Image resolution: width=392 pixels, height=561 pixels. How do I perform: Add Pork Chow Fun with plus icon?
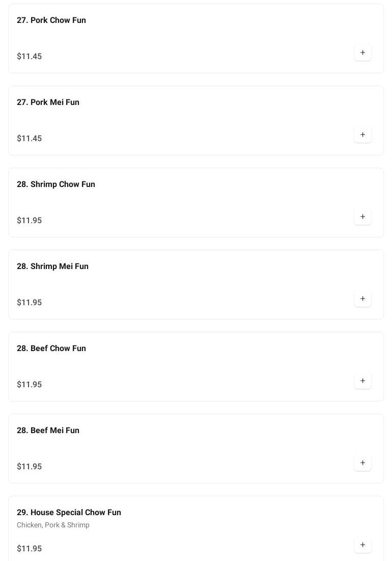(x=362, y=53)
